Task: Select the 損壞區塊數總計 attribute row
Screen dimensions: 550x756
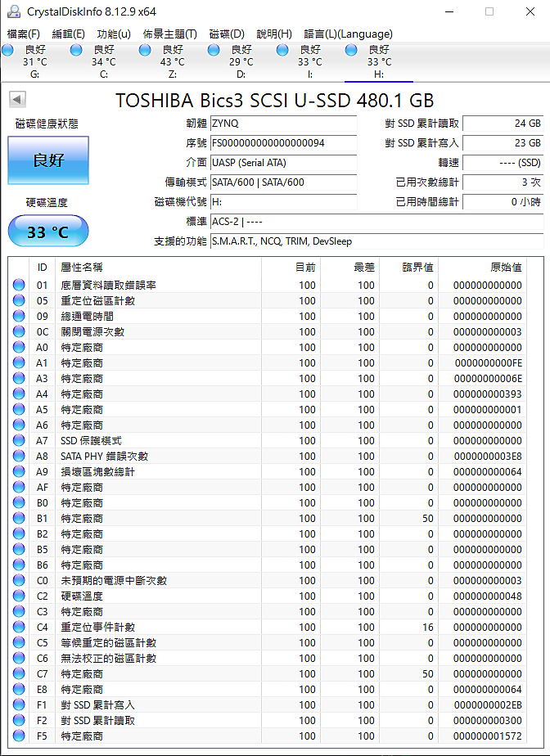Action: pos(266,471)
